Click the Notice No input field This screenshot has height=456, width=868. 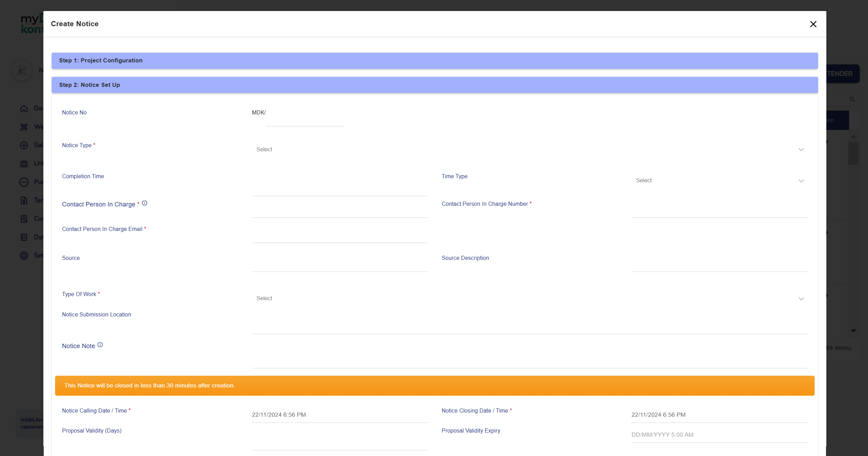pyautogui.click(x=304, y=121)
